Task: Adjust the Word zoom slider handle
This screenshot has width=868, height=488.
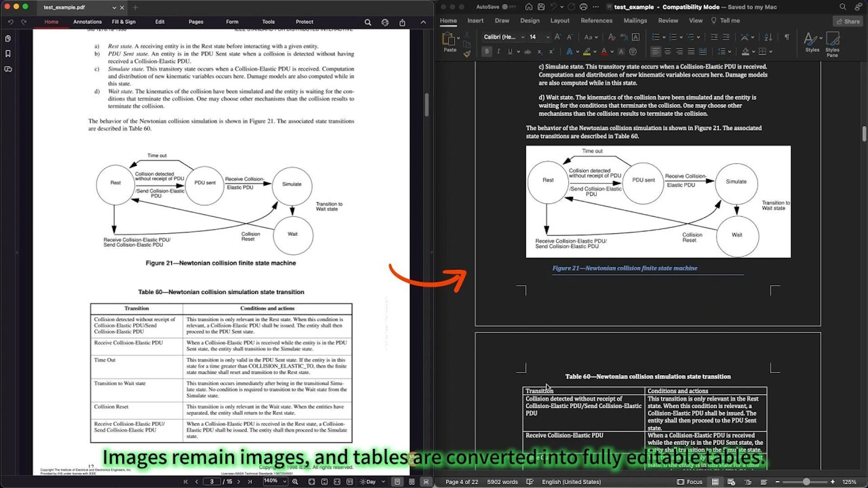Action: [806, 481]
